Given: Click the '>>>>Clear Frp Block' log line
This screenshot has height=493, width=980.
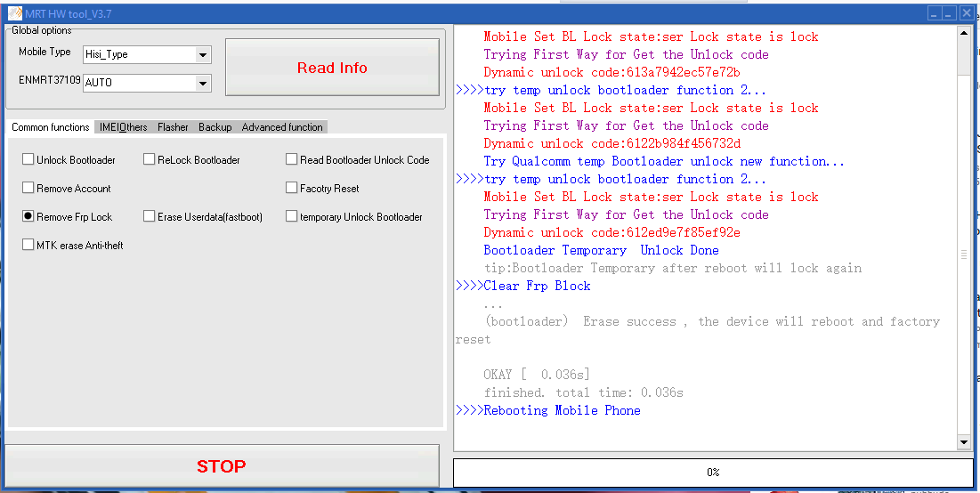Looking at the screenshot, I should 523,286.
